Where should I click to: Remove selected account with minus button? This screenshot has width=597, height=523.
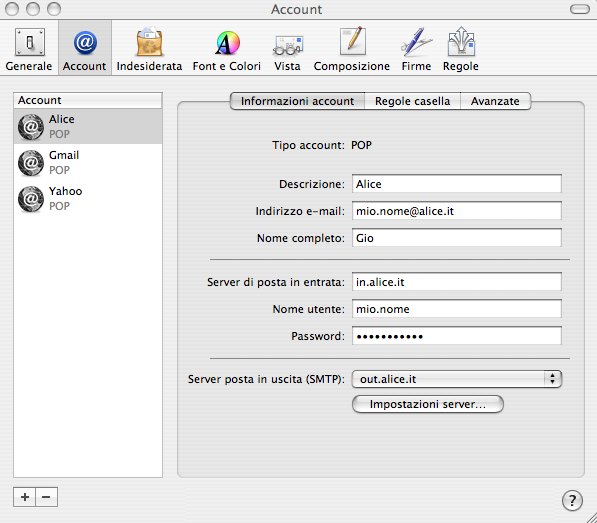tap(46, 497)
